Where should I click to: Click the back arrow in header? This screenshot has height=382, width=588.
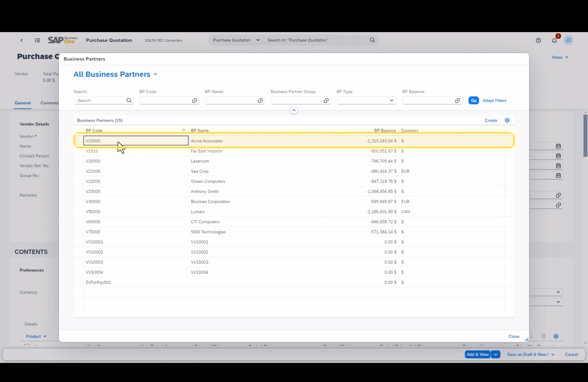point(22,40)
